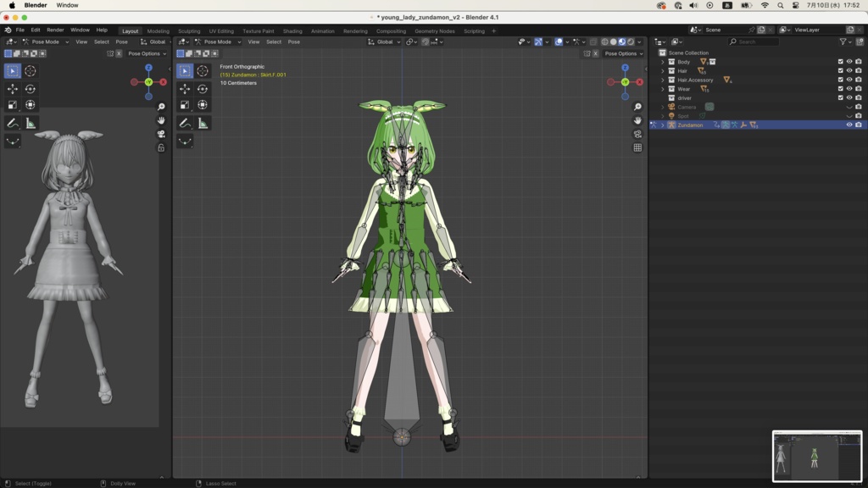Image resolution: width=868 pixels, height=488 pixels.
Task: Click the outliner Search field
Action: [754, 42]
